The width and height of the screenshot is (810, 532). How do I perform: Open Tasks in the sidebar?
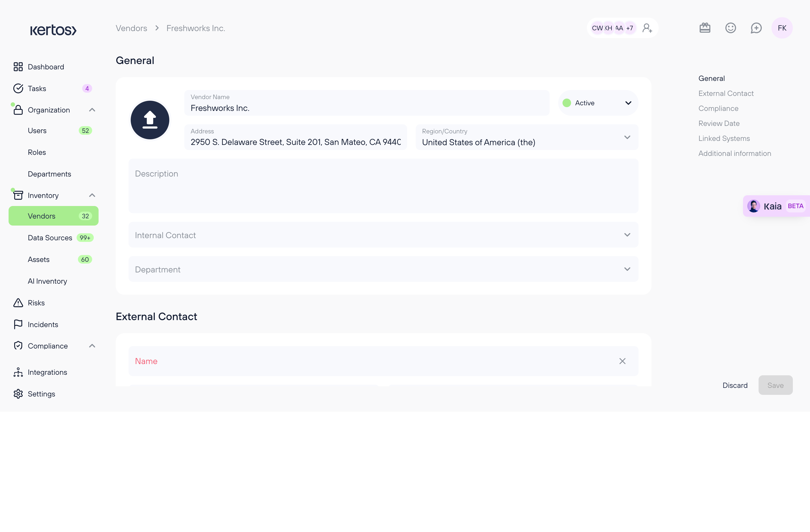37,88
